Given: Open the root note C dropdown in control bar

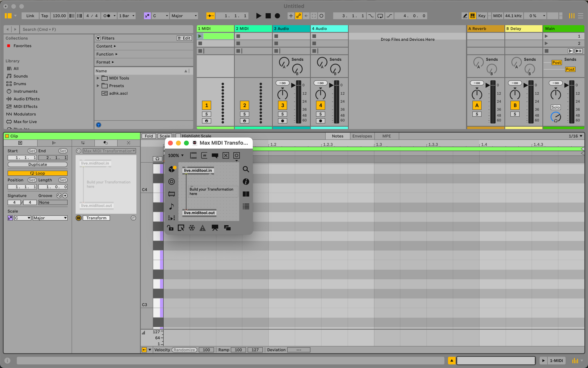Looking at the screenshot, I should click(x=160, y=16).
